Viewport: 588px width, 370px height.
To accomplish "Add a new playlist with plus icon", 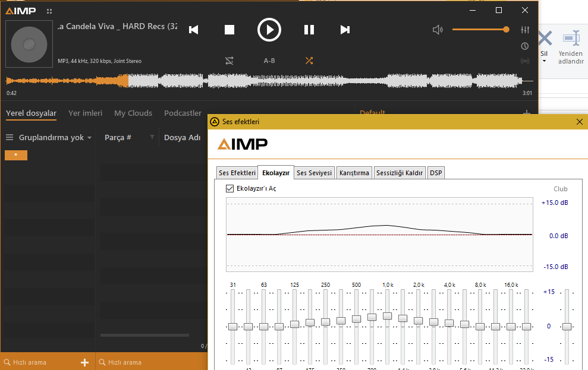I will coord(527,112).
